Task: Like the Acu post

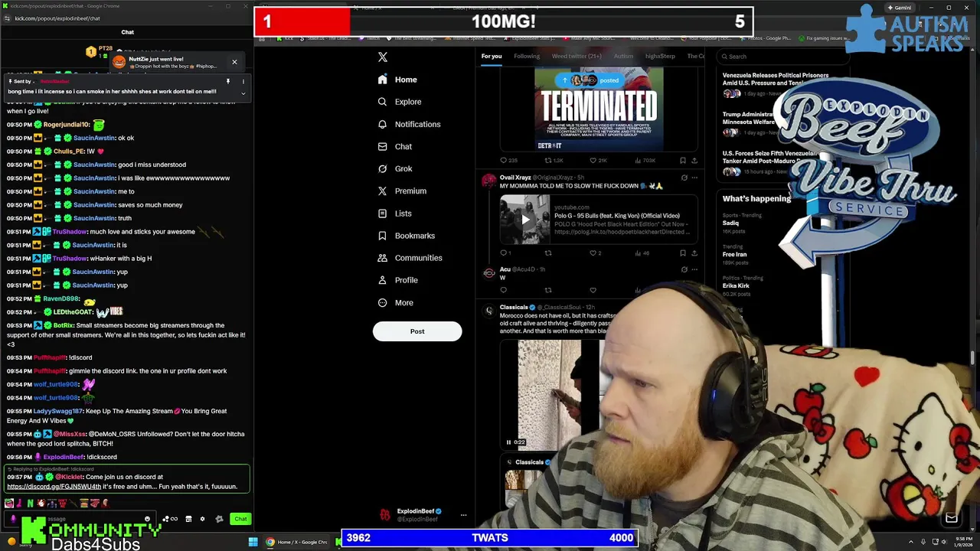Action: click(x=593, y=290)
